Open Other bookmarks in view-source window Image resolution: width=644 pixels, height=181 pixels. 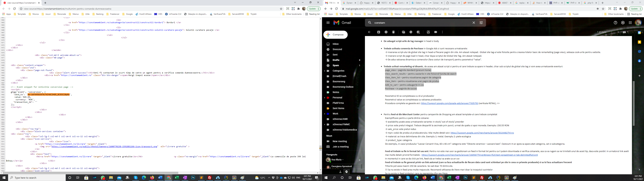click(292, 14)
